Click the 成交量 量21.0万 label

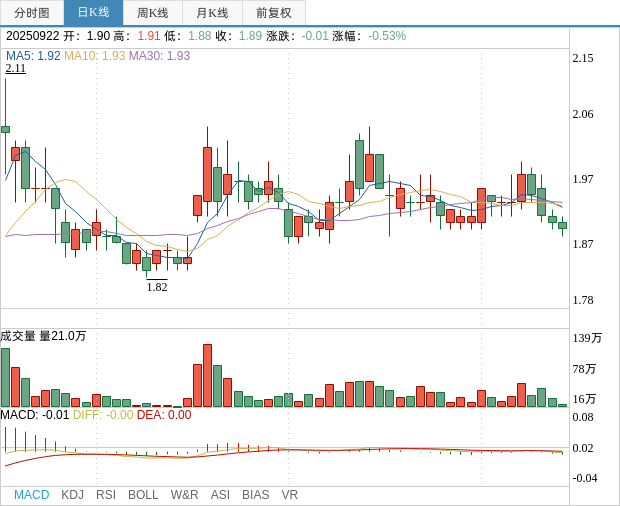click(x=43, y=336)
